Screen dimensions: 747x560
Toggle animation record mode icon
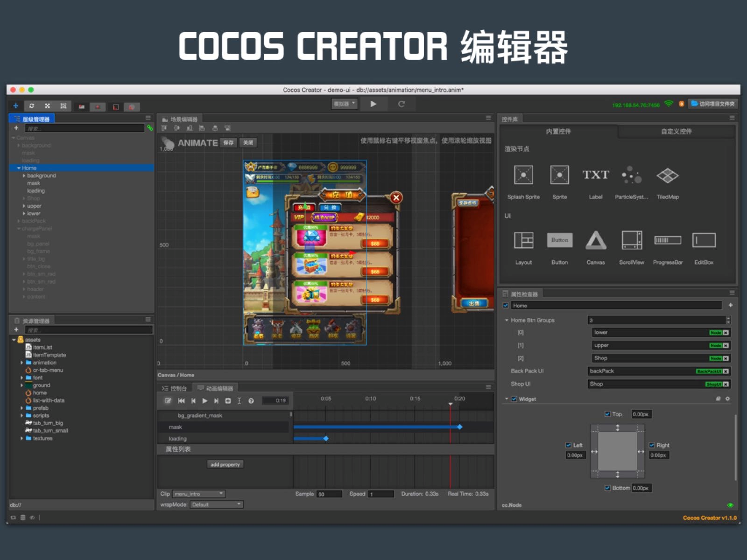(x=168, y=401)
